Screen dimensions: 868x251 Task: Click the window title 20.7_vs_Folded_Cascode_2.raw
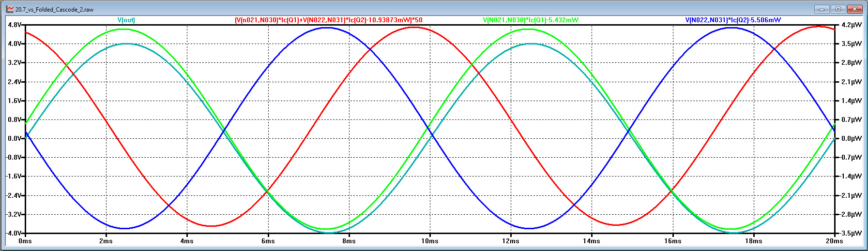tap(54, 10)
